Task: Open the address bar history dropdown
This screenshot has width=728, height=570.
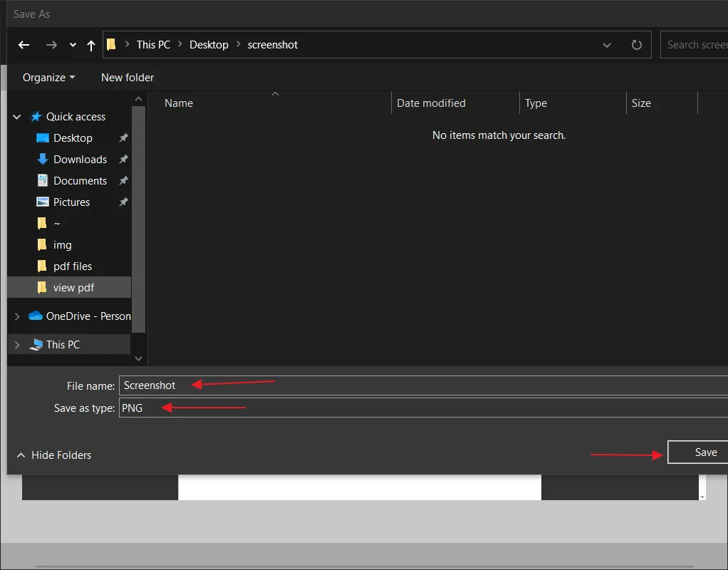Action: coord(606,45)
